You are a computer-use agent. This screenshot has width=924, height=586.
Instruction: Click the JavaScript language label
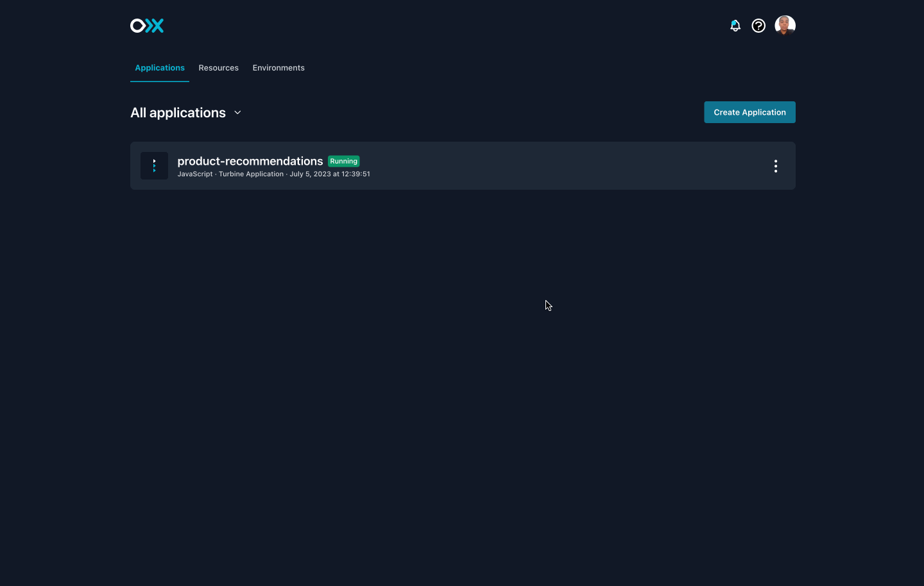(195, 174)
